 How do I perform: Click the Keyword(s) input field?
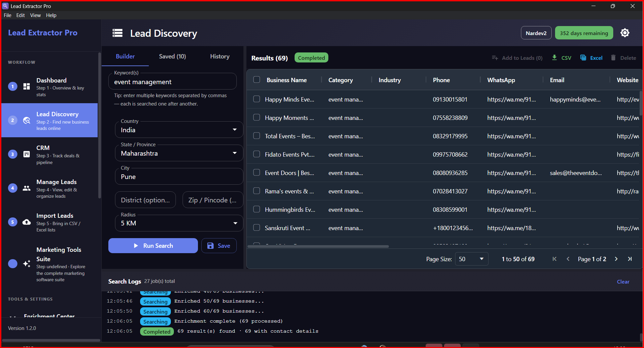(172, 81)
